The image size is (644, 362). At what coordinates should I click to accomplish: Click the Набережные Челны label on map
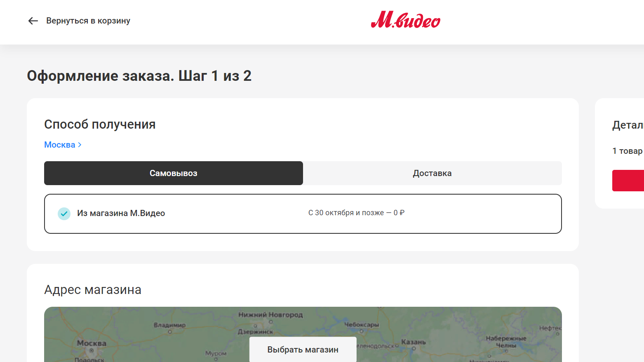point(506,342)
